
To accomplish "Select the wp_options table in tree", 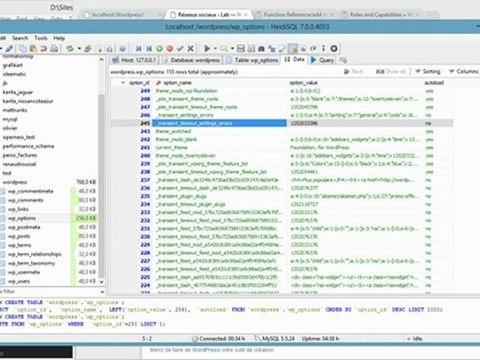I will point(22,218).
